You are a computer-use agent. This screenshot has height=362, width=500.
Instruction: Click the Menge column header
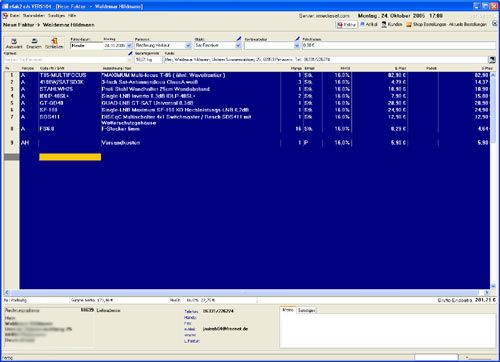(296, 68)
